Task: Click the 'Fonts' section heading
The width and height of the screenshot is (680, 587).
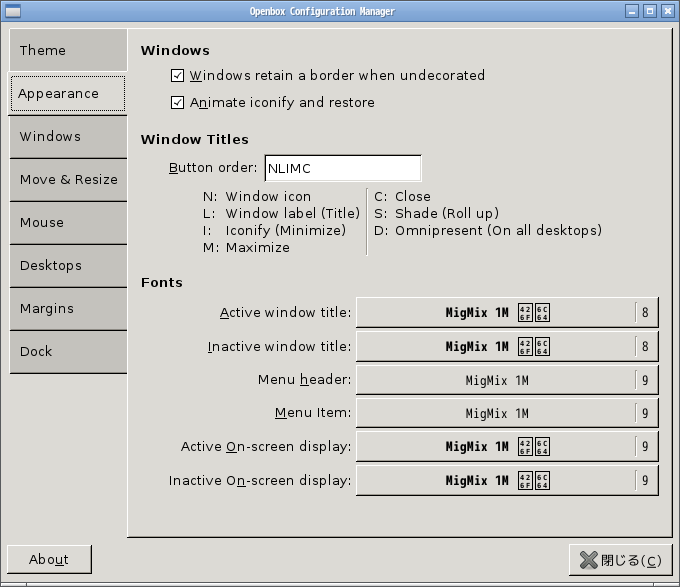Action: [x=162, y=283]
